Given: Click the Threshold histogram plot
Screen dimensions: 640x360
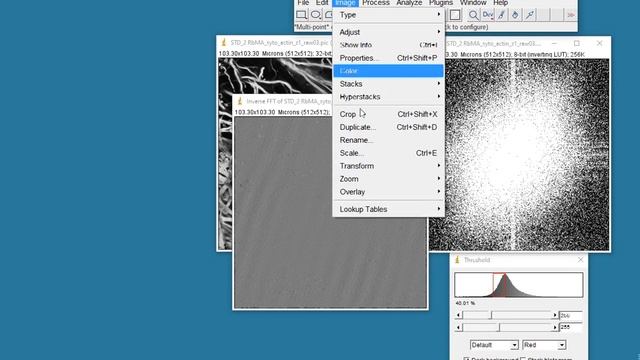Looking at the screenshot, I should [x=519, y=285].
